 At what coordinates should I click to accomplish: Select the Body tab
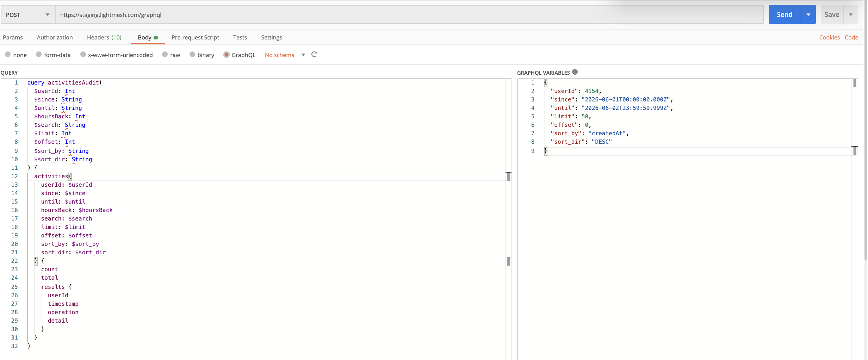pyautogui.click(x=148, y=37)
